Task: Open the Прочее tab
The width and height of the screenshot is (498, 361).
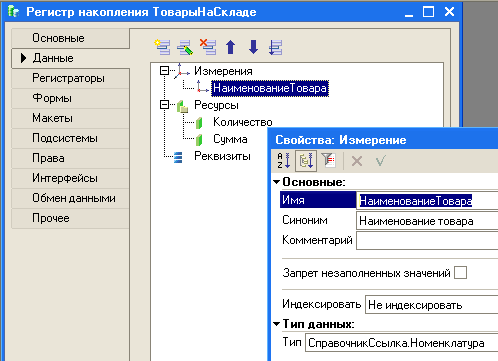Action: pos(70,218)
